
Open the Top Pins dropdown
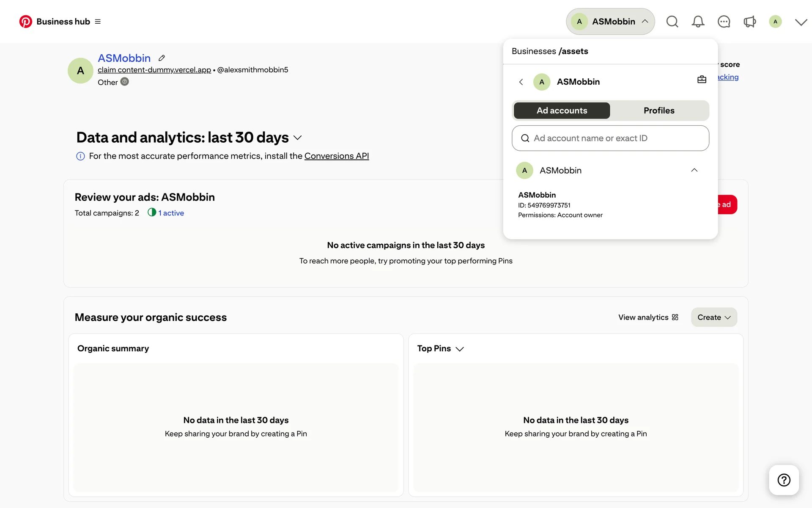[x=460, y=349]
